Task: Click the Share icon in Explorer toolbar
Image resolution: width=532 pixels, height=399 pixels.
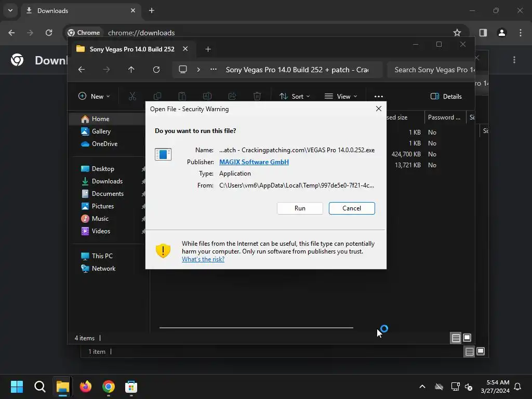Action: 232,96
